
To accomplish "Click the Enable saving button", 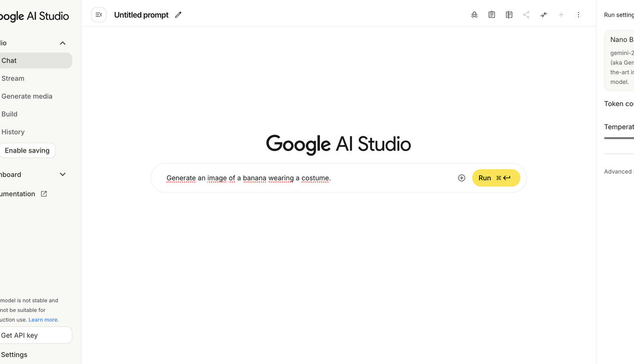I will tap(27, 151).
